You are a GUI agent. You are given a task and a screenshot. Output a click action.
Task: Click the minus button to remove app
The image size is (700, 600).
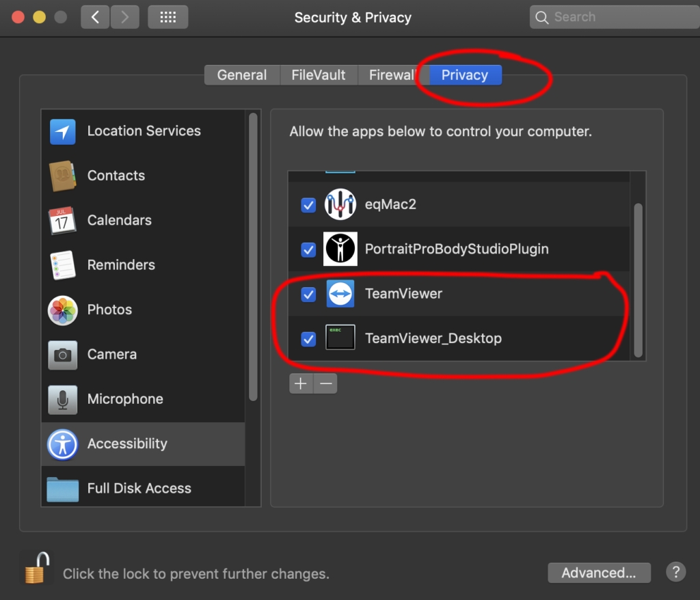[326, 384]
